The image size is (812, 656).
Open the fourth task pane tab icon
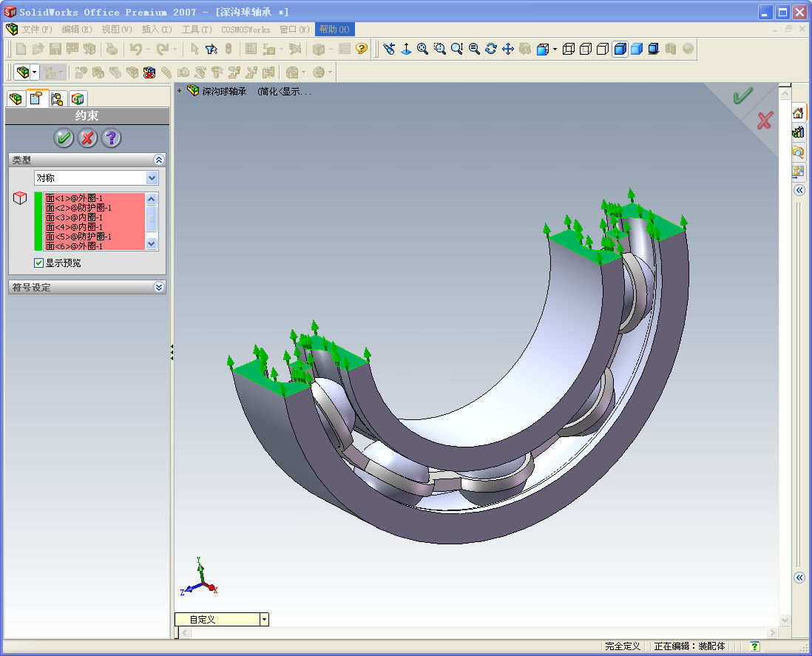pyautogui.click(x=798, y=172)
